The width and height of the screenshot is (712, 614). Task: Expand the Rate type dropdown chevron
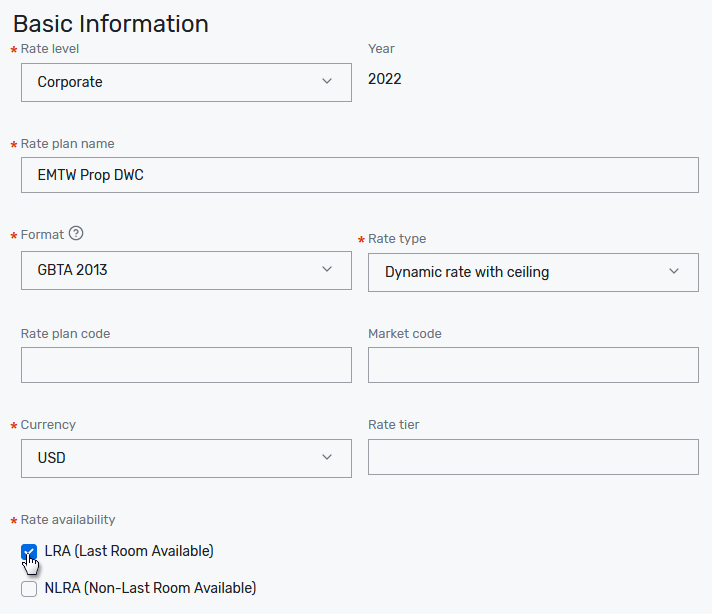click(674, 272)
